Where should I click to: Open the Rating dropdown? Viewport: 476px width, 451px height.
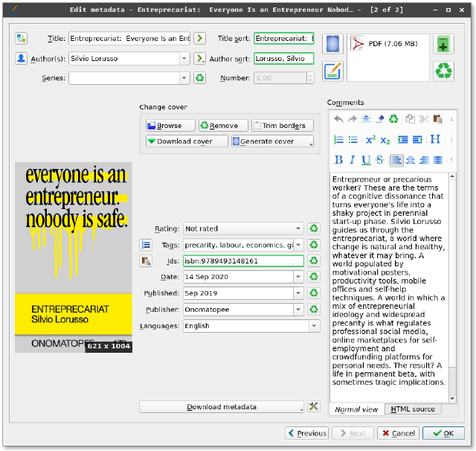298,228
